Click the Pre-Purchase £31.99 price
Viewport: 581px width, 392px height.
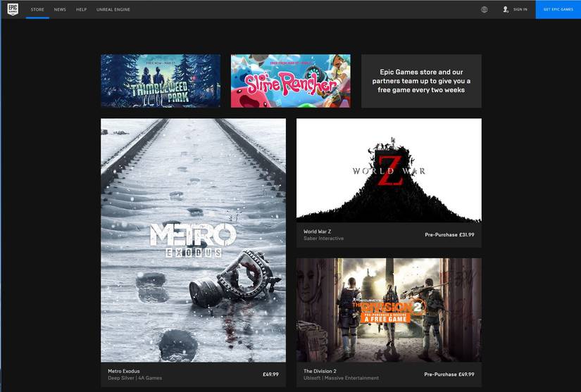pos(449,234)
